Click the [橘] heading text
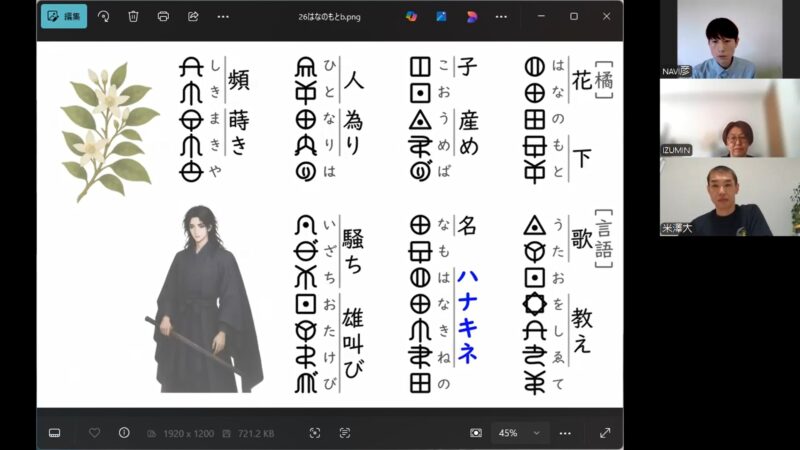Screen dimensions: 800x450 tap(604, 79)
